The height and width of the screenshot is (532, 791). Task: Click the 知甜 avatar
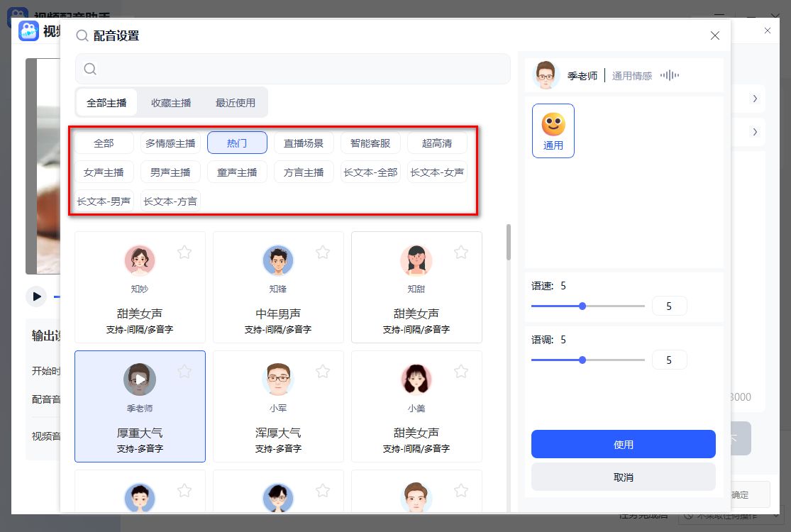pyautogui.click(x=416, y=260)
